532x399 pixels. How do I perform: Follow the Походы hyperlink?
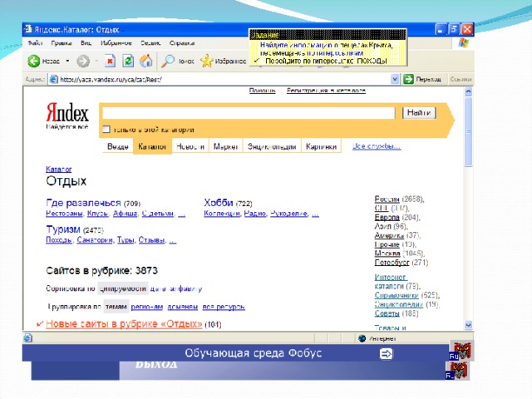tap(59, 240)
